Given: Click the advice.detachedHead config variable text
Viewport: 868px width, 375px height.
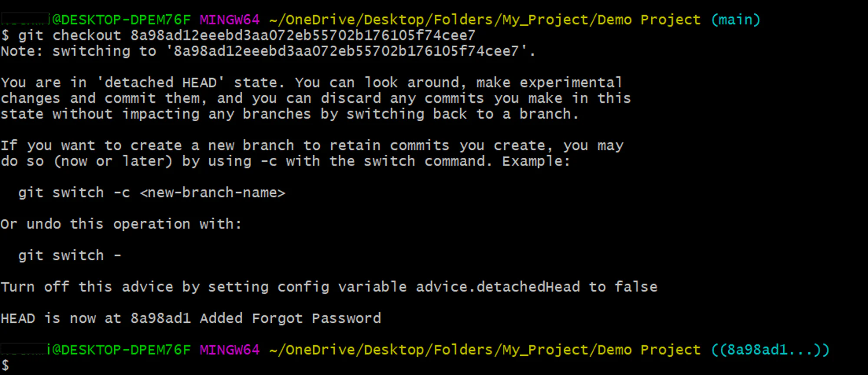Looking at the screenshot, I should click(x=498, y=287).
